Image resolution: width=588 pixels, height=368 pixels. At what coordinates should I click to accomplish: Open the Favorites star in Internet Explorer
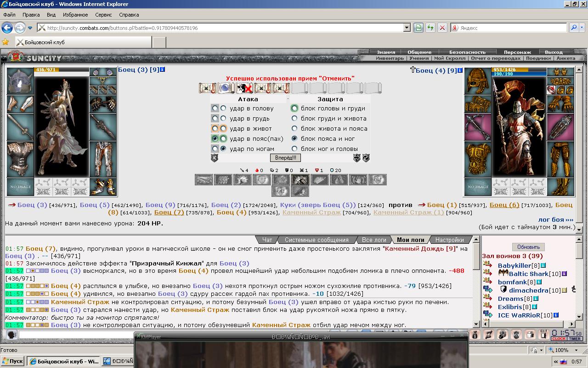click(x=6, y=42)
